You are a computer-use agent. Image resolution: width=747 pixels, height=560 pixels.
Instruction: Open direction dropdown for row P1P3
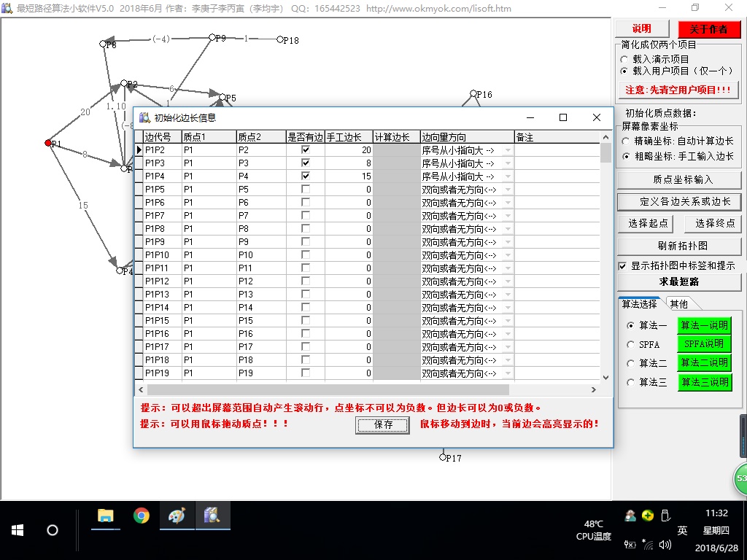point(508,163)
